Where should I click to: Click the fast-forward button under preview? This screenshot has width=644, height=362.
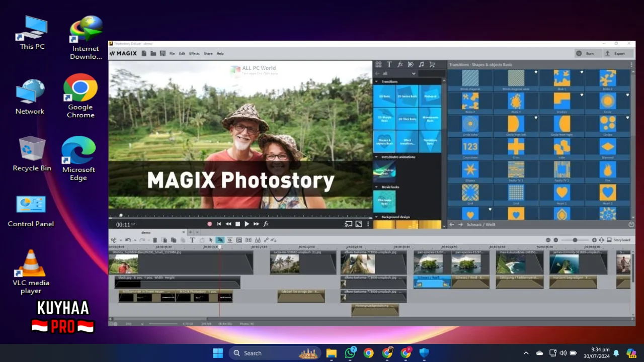click(x=256, y=224)
